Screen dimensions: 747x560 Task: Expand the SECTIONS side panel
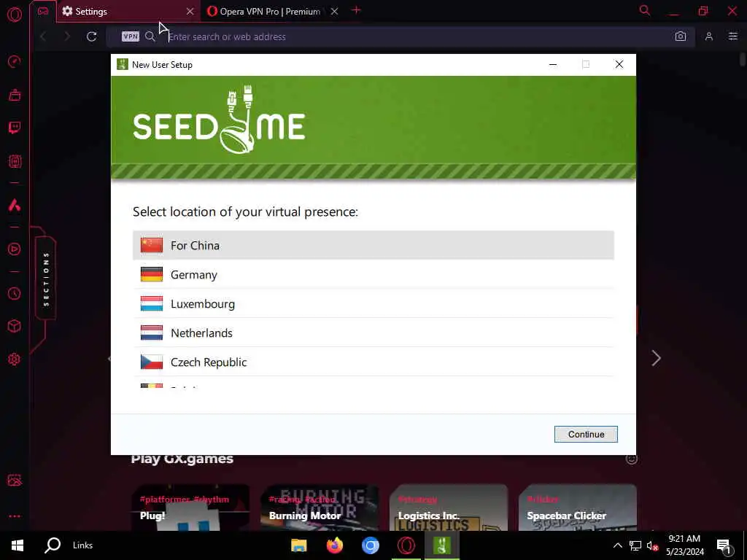coord(46,279)
